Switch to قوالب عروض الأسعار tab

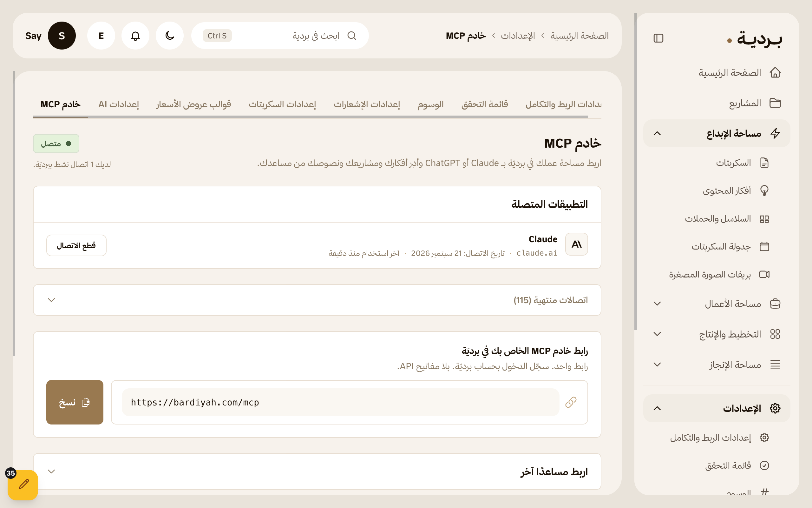[193, 104]
